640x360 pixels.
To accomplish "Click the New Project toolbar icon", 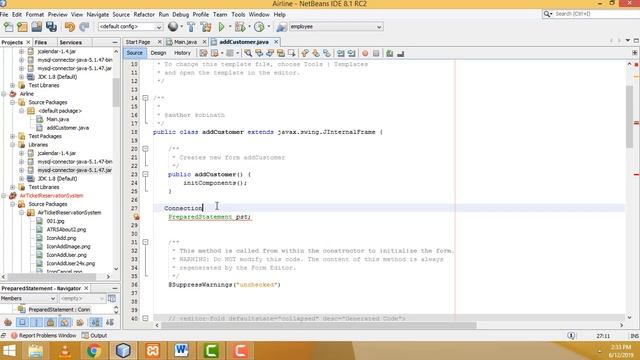I will point(22,27).
